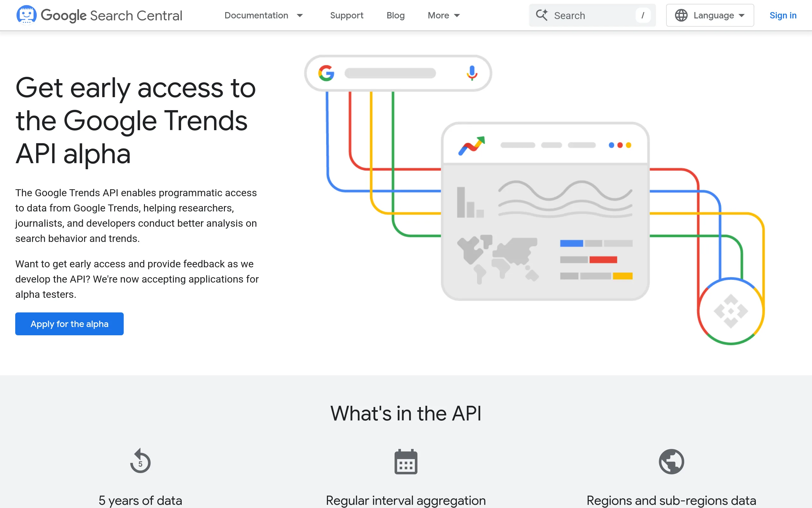The image size is (812, 508).
Task: Expand the Documentation dropdown arrow
Action: point(300,16)
